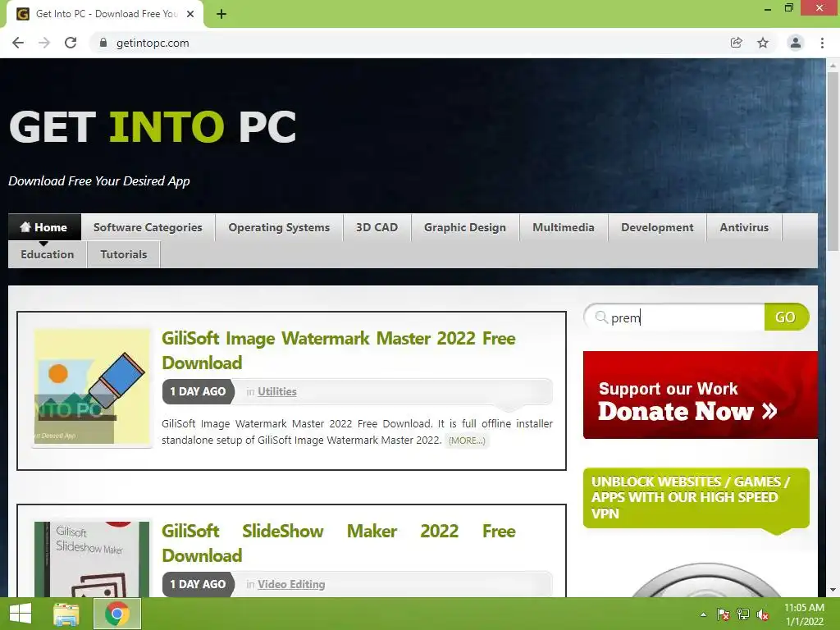Click the Video Editing category link
This screenshot has height=630, width=840.
tap(291, 584)
